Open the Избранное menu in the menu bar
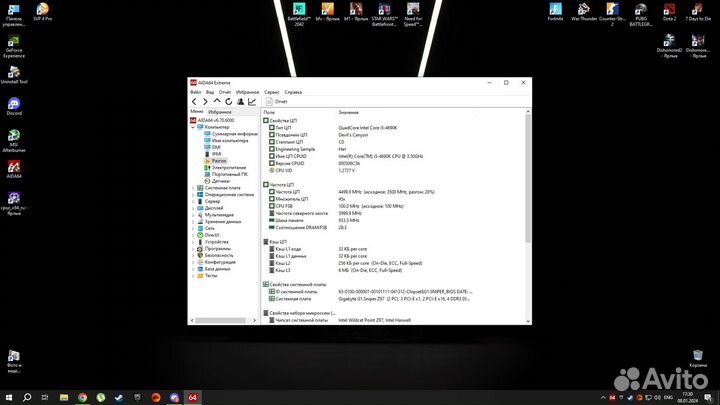The height and width of the screenshot is (405, 720). 248,92
